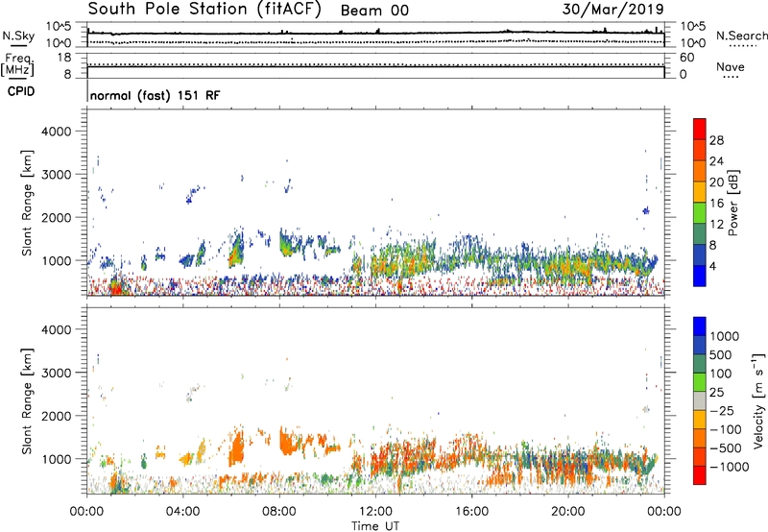Click the red bottom segment of Velocity colorbar

click(x=700, y=475)
